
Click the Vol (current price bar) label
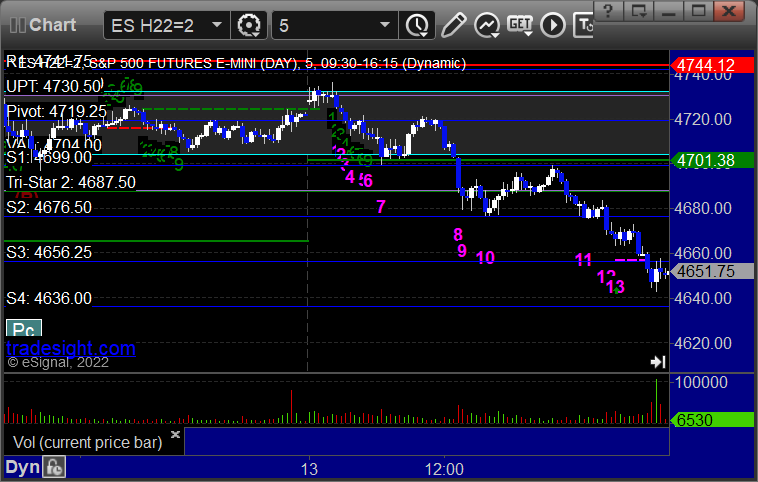87,442
